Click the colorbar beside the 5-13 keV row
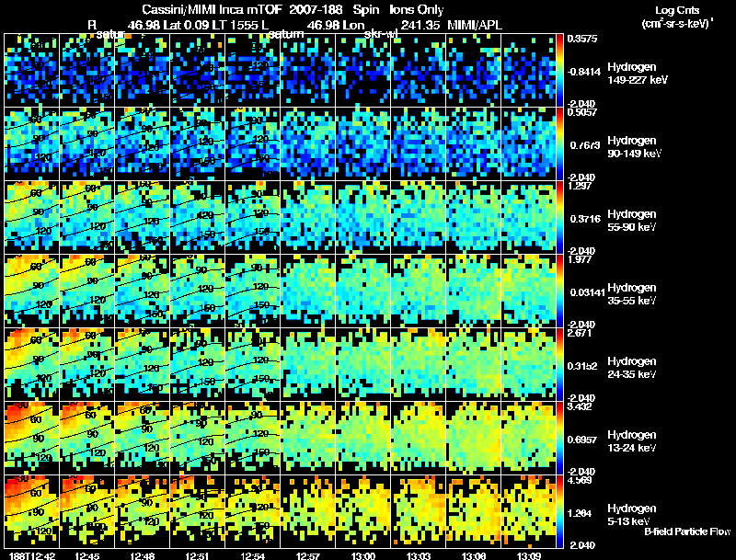The height and width of the screenshot is (560, 736). pos(559,511)
